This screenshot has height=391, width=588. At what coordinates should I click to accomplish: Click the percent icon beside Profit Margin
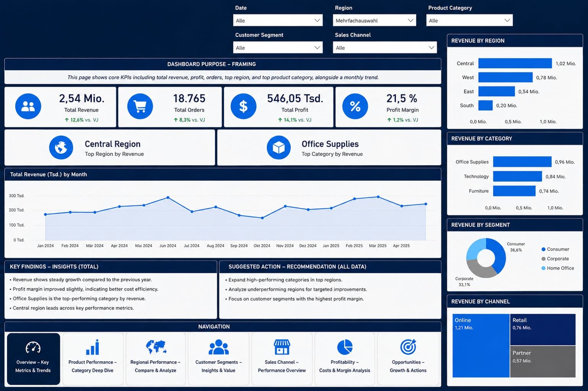click(x=355, y=106)
